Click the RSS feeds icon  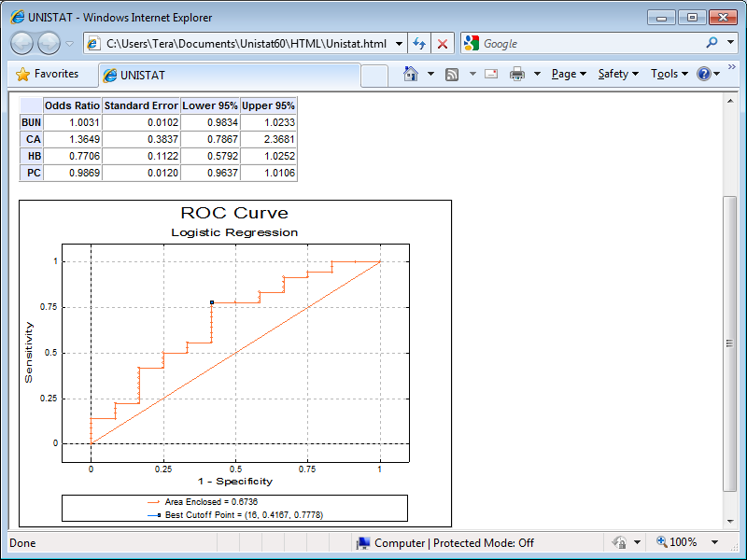452,75
